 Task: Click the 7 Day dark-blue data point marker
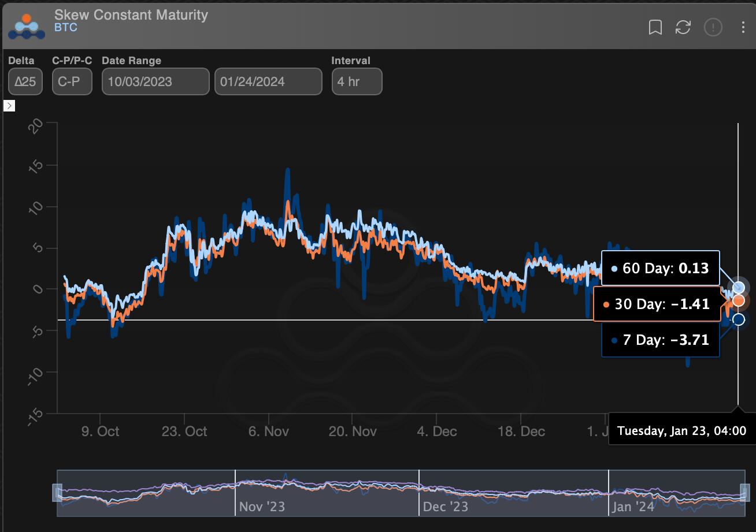pos(738,319)
